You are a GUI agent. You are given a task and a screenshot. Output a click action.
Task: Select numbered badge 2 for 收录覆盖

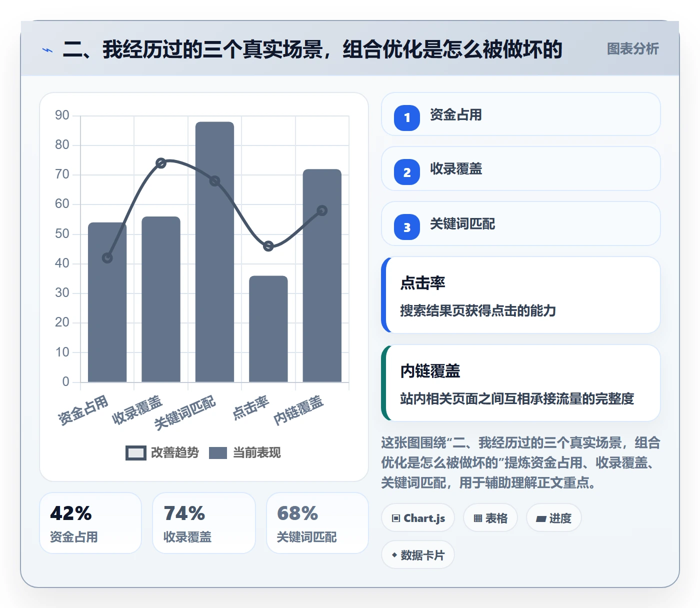[407, 172]
